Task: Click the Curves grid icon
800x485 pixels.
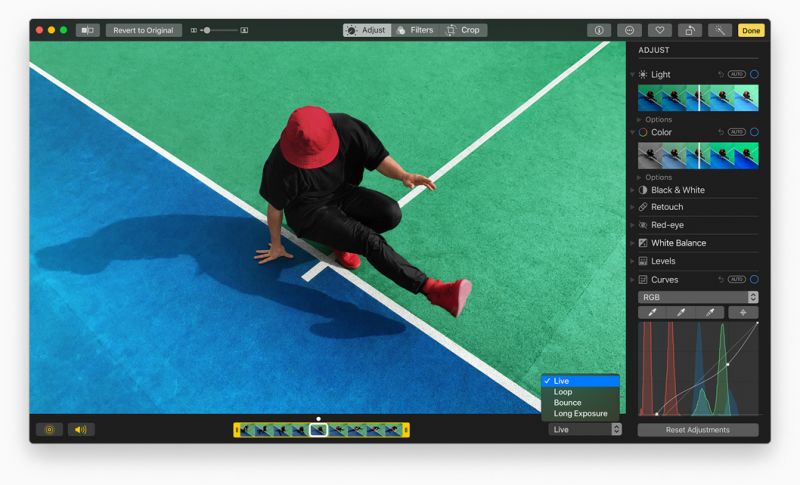Action: tap(643, 279)
